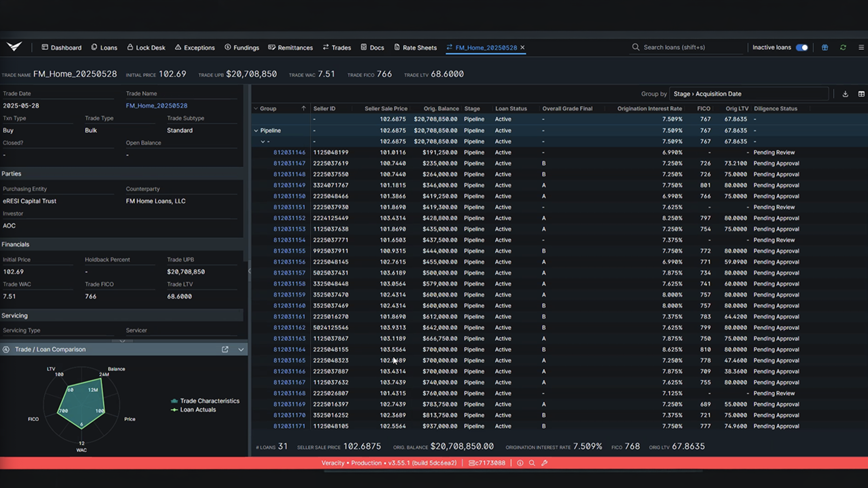
Task: Open loan 812031171 link
Action: coord(289,426)
